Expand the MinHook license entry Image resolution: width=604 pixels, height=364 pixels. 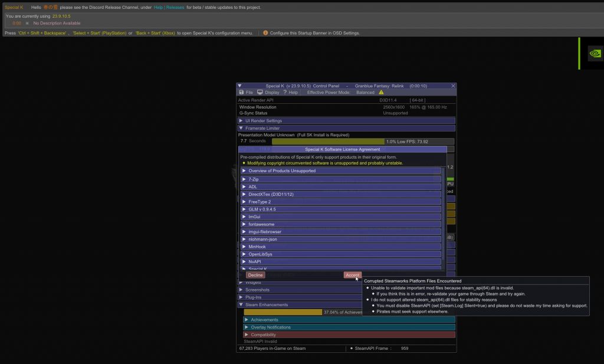pyautogui.click(x=244, y=247)
